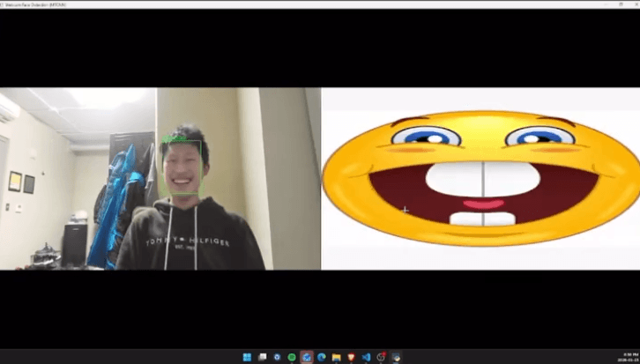Launch Microsoft Edge from the taskbar
The width and height of the screenshot is (640, 364).
322,357
